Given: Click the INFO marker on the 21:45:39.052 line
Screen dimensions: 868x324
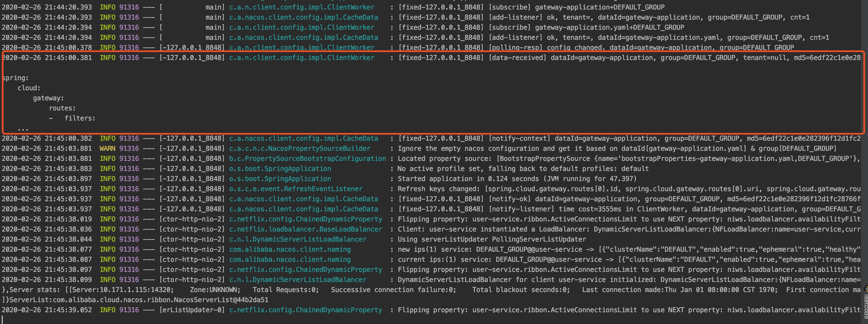Looking at the screenshot, I should click(108, 309).
